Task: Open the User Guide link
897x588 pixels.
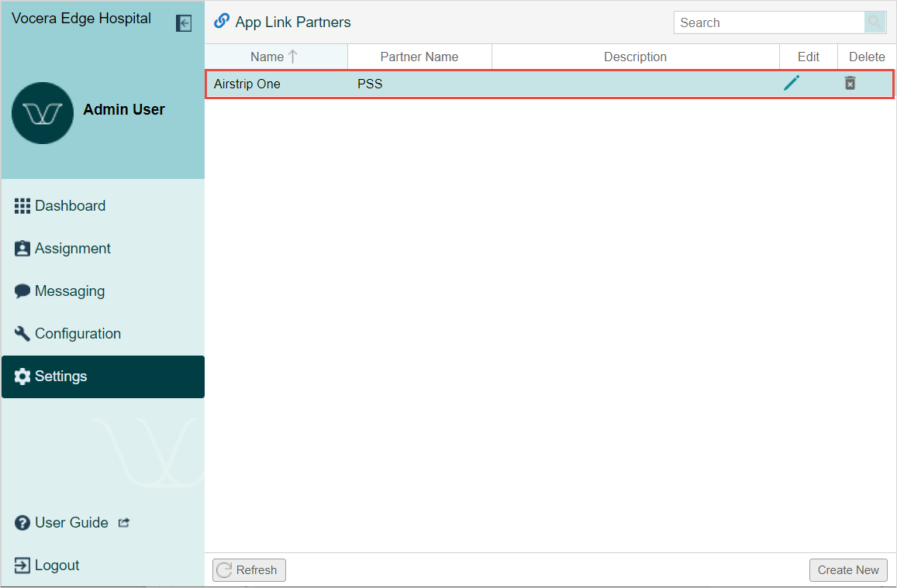Action: coord(71,523)
